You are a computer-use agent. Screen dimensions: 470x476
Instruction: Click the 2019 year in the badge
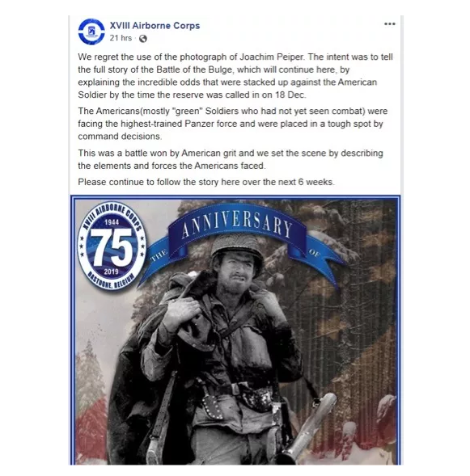pos(111,272)
